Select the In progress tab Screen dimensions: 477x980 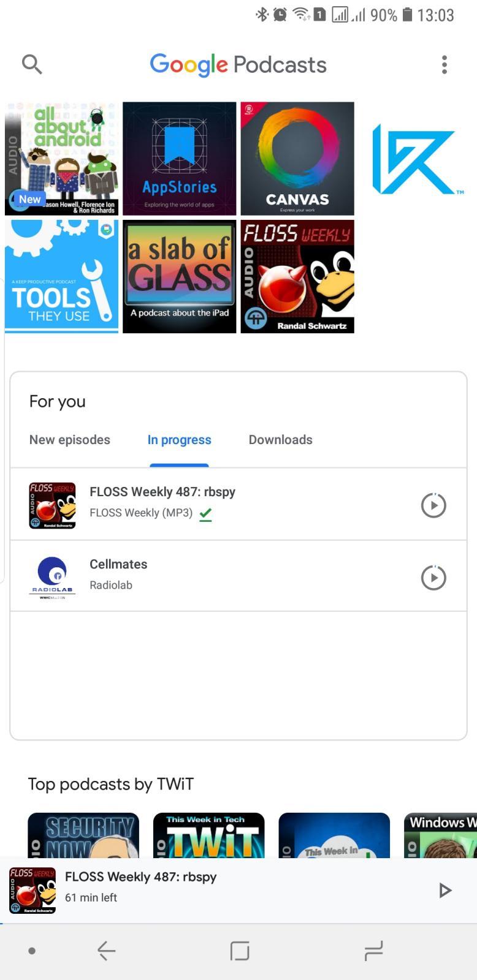tap(179, 440)
